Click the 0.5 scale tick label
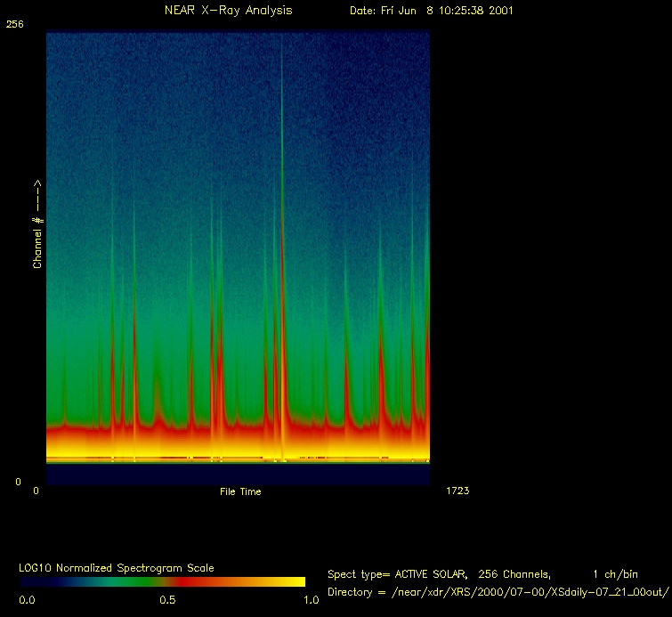Viewport: 672px width, 617px height. click(166, 600)
